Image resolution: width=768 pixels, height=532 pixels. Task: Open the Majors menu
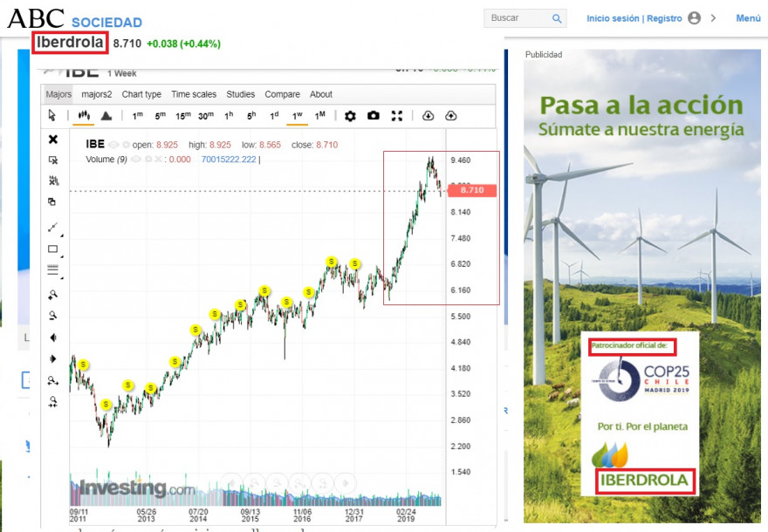coord(58,94)
